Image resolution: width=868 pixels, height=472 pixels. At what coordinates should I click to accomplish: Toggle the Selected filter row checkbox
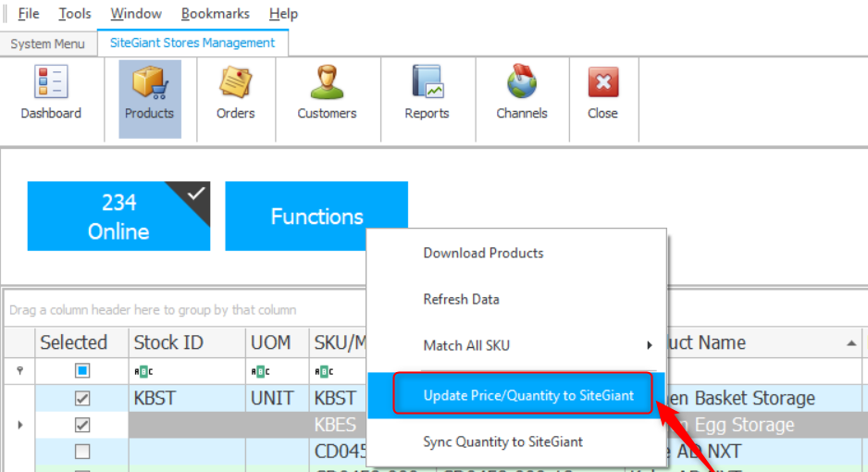click(82, 371)
